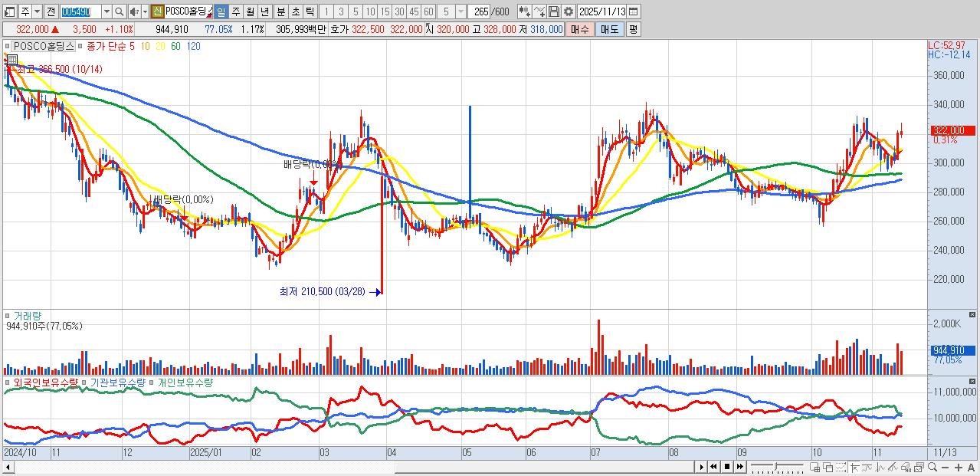Image resolution: width=980 pixels, height=476 pixels.
Task: Click the 265 candle count field
Action: (480, 11)
